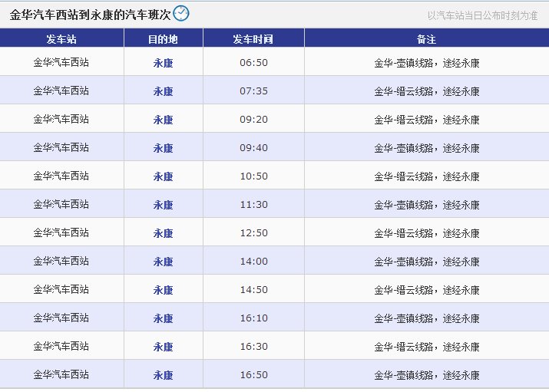Open the 永康 link in the 07:35 row
This screenshot has height=392, width=549.
pos(163,91)
